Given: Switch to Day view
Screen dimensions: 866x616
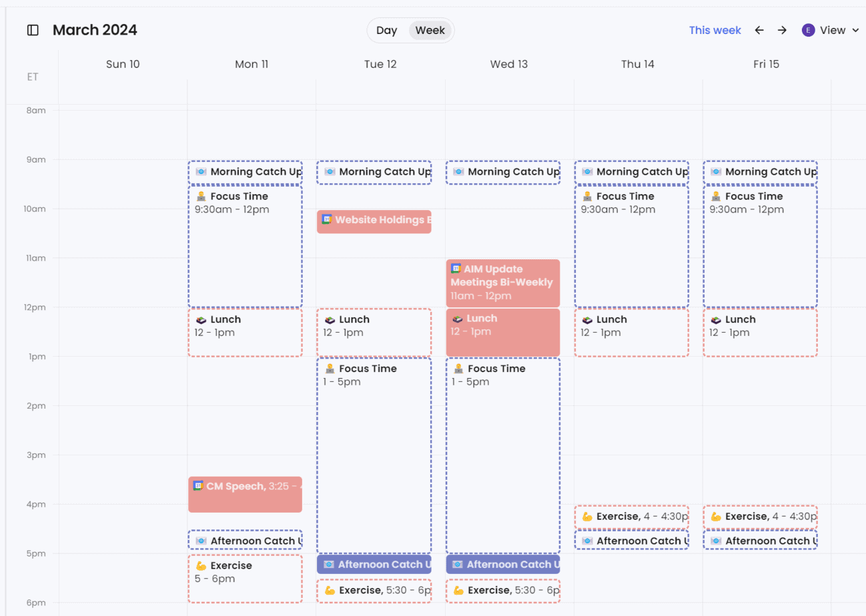Looking at the screenshot, I should click(386, 30).
